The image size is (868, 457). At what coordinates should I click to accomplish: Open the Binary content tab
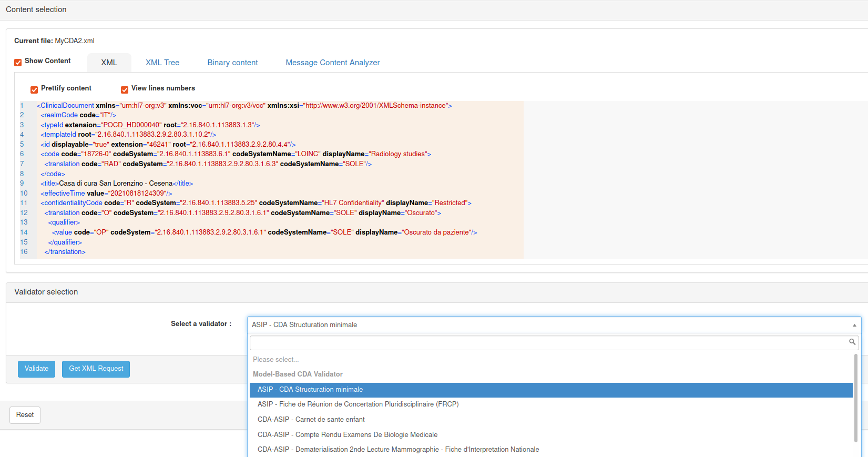click(x=232, y=63)
